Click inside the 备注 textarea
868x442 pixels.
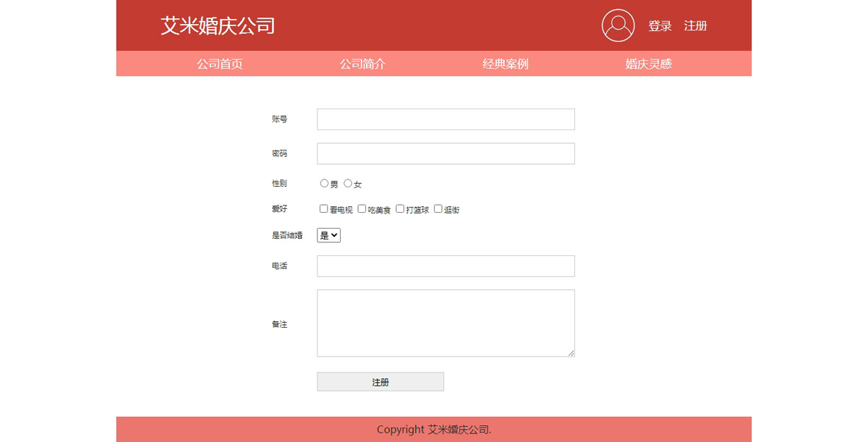[446, 323]
